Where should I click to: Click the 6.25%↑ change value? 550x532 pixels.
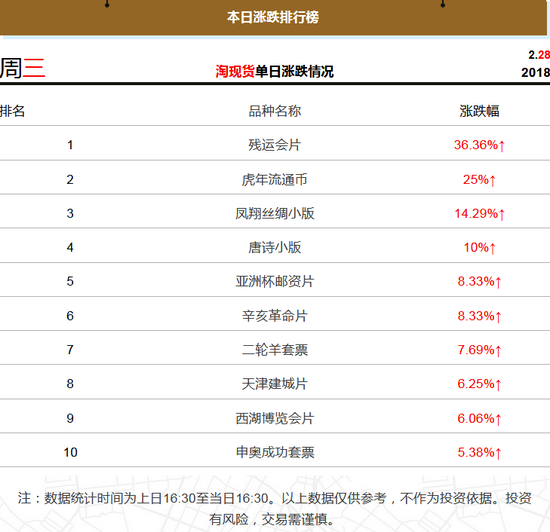coord(479,384)
